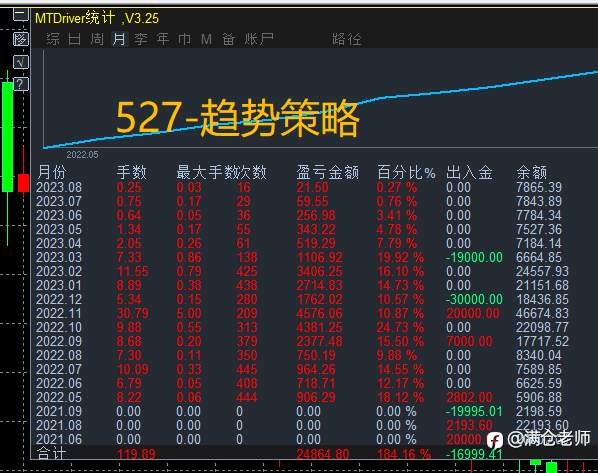598x473 pixels.
Task: Click the 2802.00 deposit value
Action: 469,397
